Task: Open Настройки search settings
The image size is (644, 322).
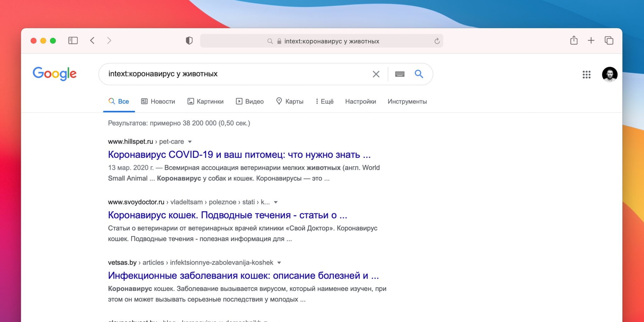Action: pos(361,102)
